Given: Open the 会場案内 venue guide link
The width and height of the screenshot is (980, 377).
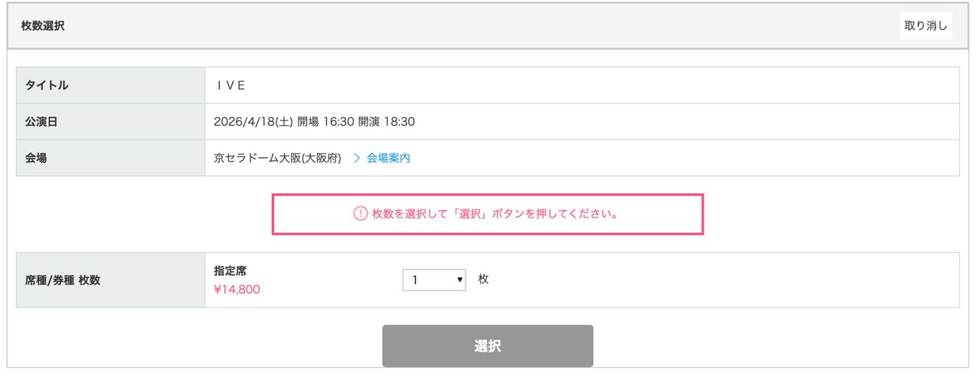Looking at the screenshot, I should 388,159.
